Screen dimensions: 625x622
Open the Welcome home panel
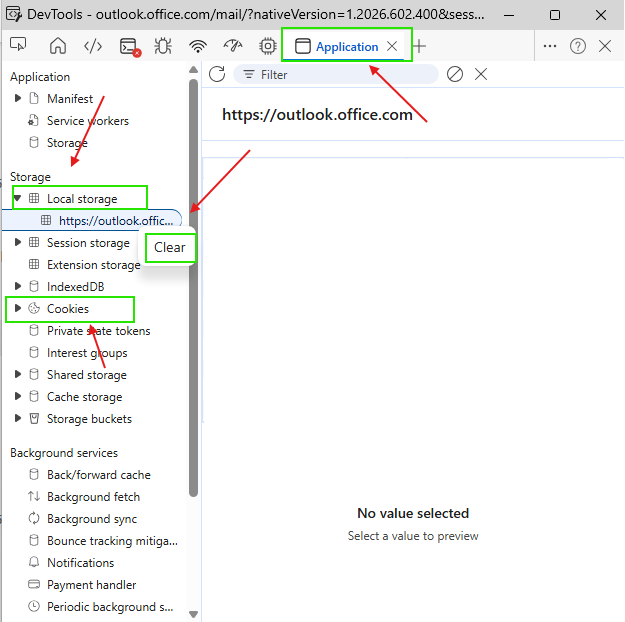58,46
